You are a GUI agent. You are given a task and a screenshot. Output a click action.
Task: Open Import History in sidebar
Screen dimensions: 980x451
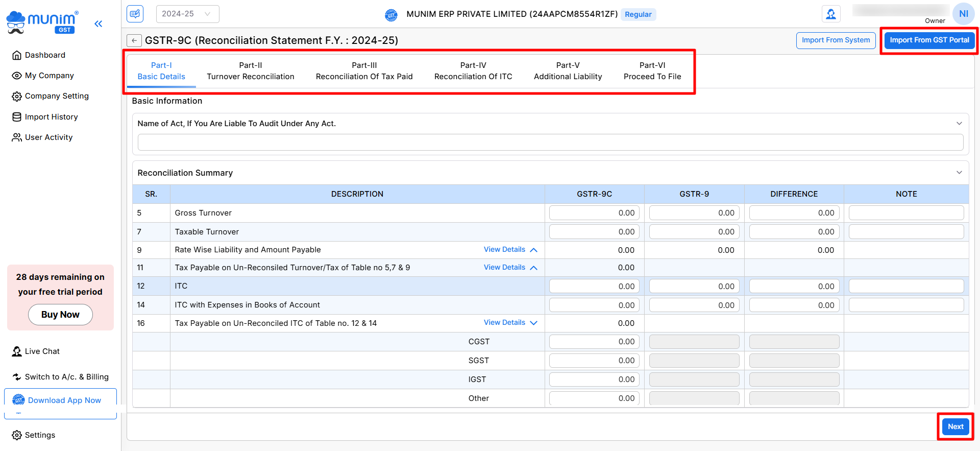pos(51,117)
